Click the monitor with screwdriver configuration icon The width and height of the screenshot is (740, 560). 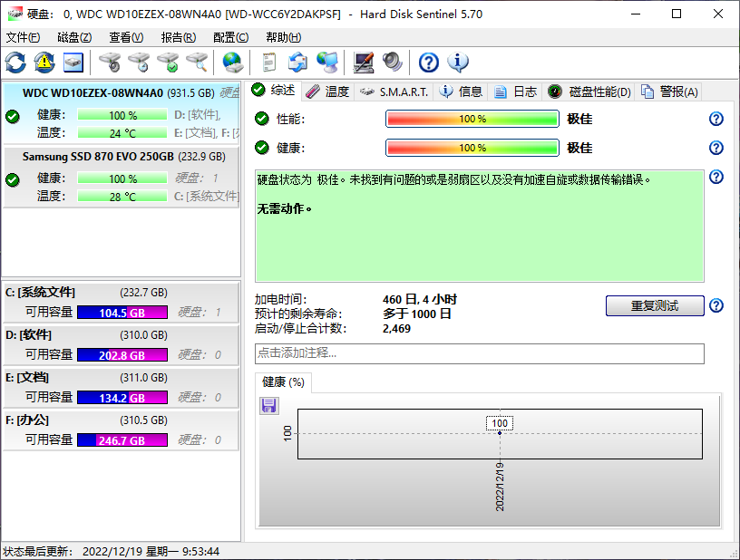364,63
